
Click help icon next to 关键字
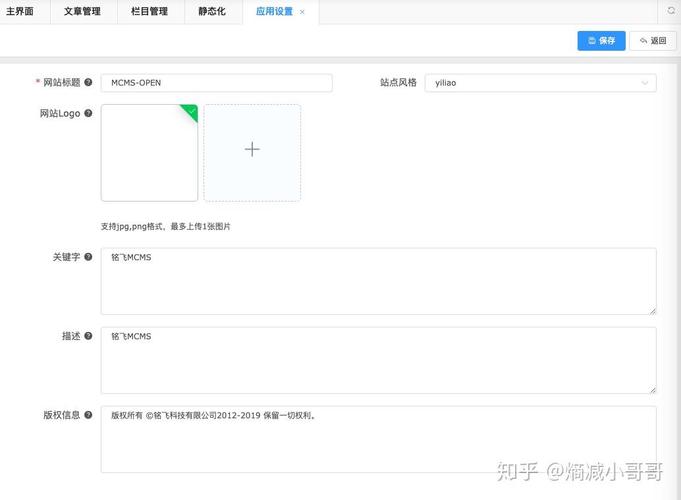point(89,257)
